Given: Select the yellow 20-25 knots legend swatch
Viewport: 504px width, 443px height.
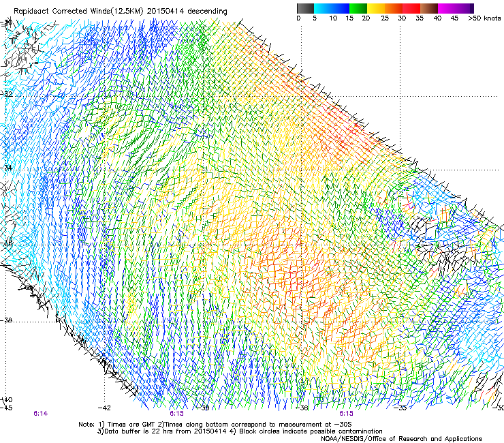Looking at the screenshot, I should (376, 8).
